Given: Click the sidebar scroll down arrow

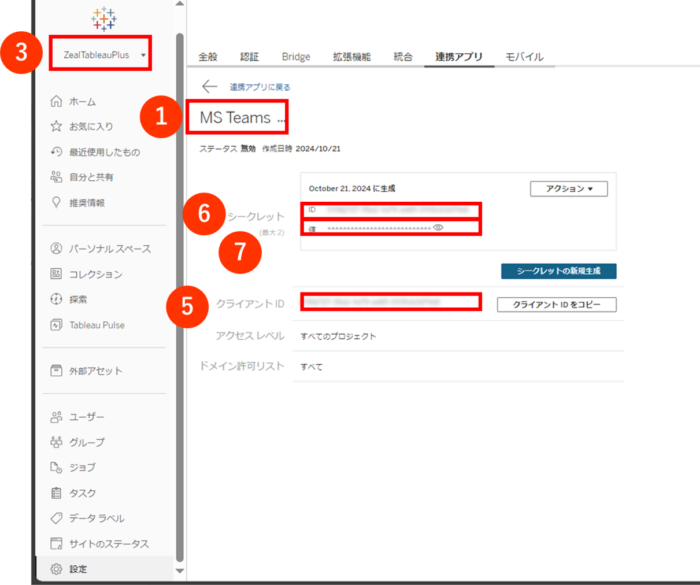Looking at the screenshot, I should pos(179,570).
